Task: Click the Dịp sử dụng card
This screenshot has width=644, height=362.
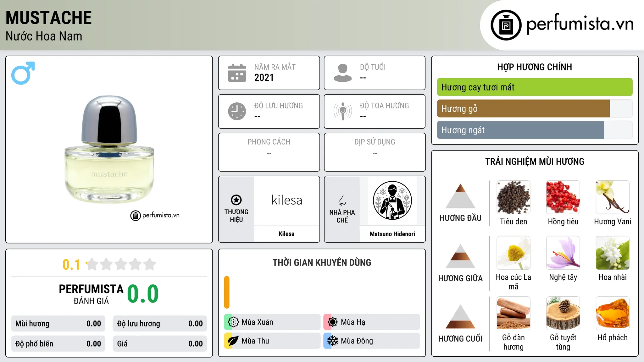Action: pos(375,152)
